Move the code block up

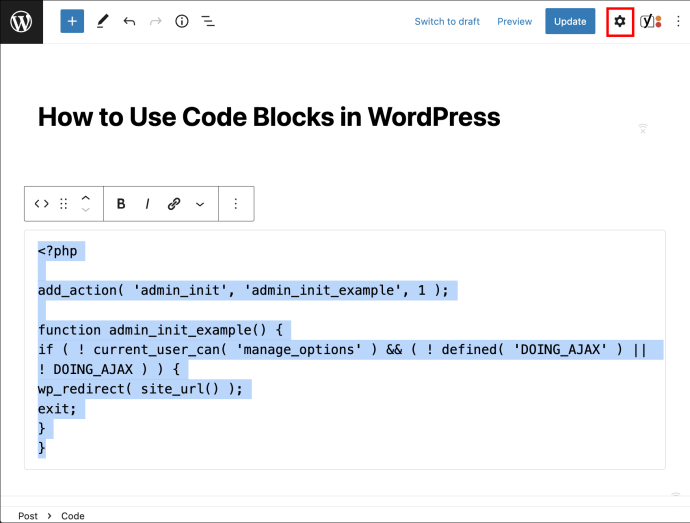point(86,198)
